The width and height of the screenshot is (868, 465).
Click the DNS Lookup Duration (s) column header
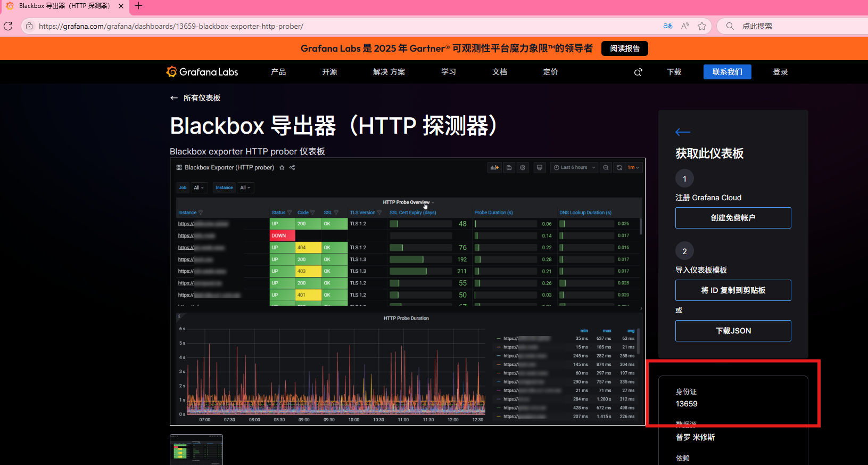pyautogui.click(x=585, y=213)
